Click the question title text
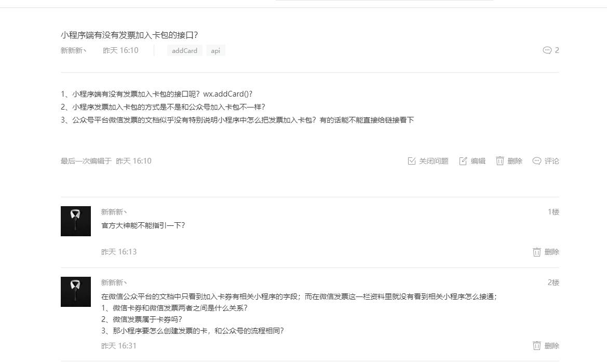Viewport: 607px width, 364px height. point(129,35)
